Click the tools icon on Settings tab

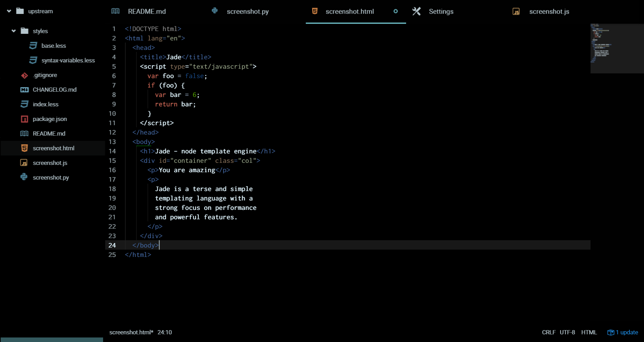point(417,12)
